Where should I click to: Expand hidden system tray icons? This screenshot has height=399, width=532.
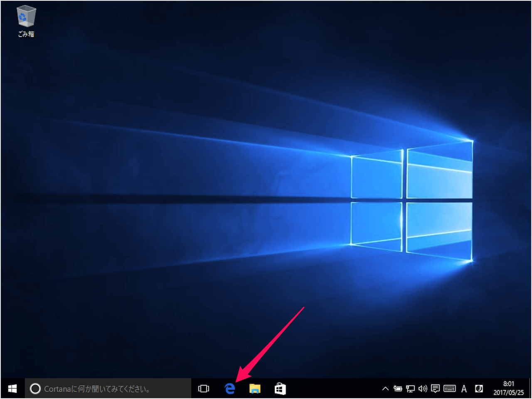385,389
